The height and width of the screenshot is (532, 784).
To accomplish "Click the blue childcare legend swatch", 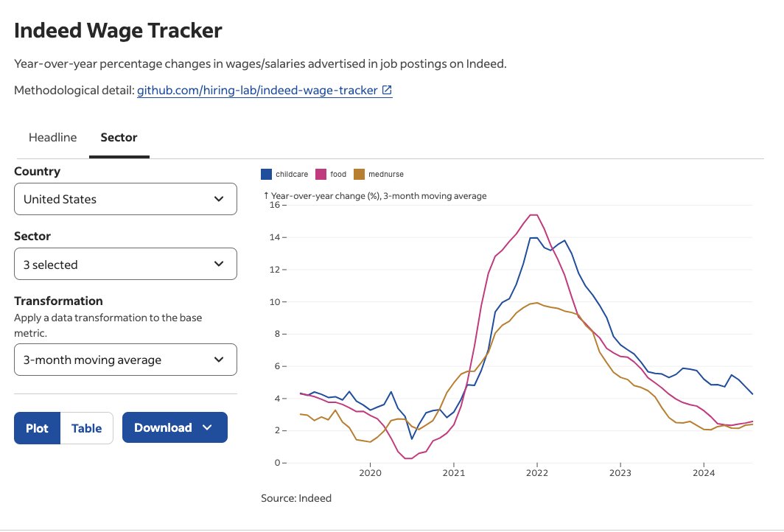I will click(x=267, y=174).
